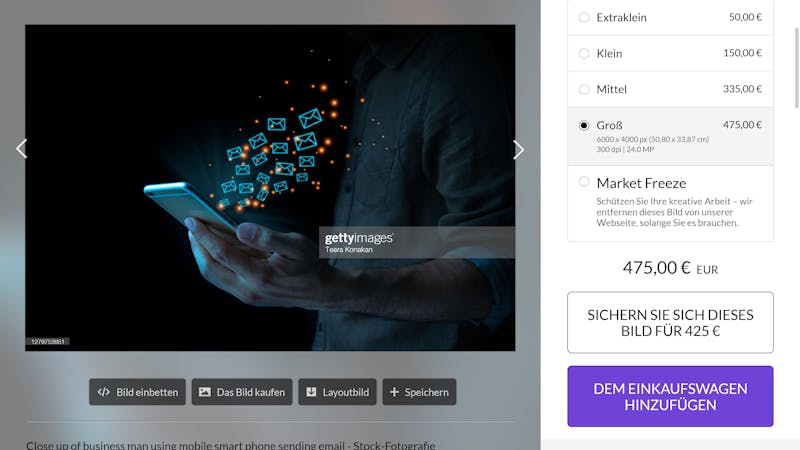Select the Klein size radio button
The width and height of the screenshot is (800, 450).
point(584,54)
